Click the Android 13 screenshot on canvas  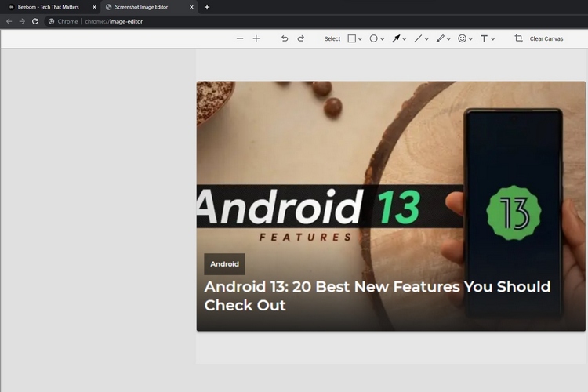(x=390, y=206)
